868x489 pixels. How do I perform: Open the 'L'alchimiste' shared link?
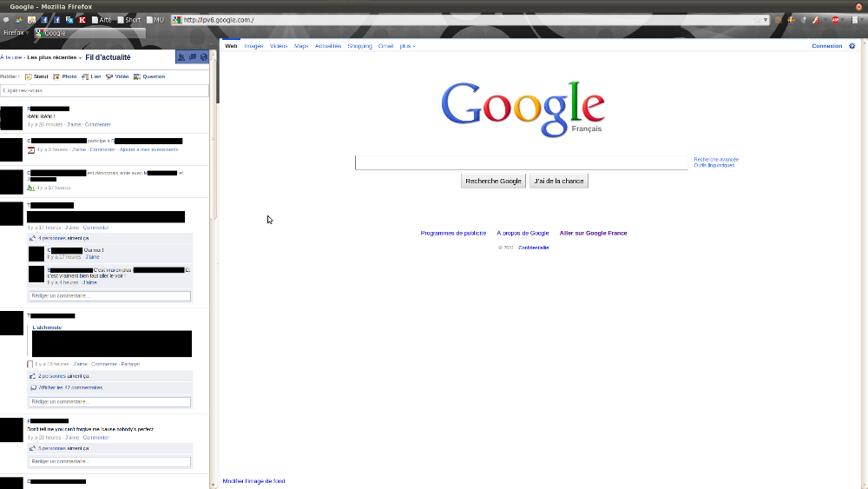[47, 327]
